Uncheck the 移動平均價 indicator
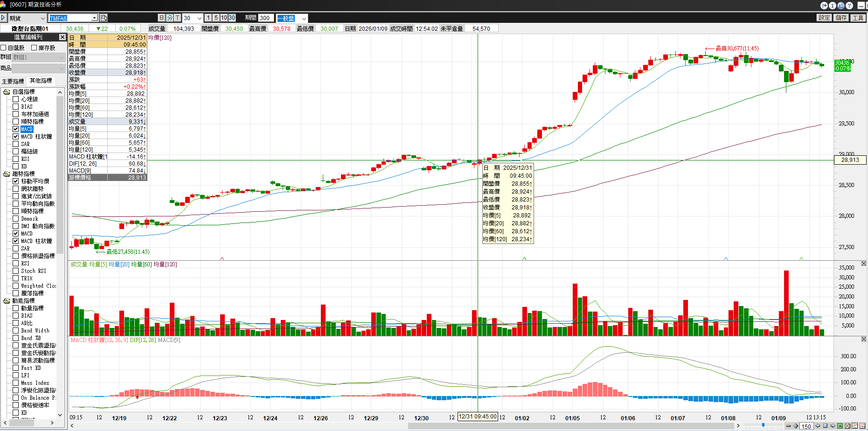The image size is (868, 431). (x=16, y=181)
